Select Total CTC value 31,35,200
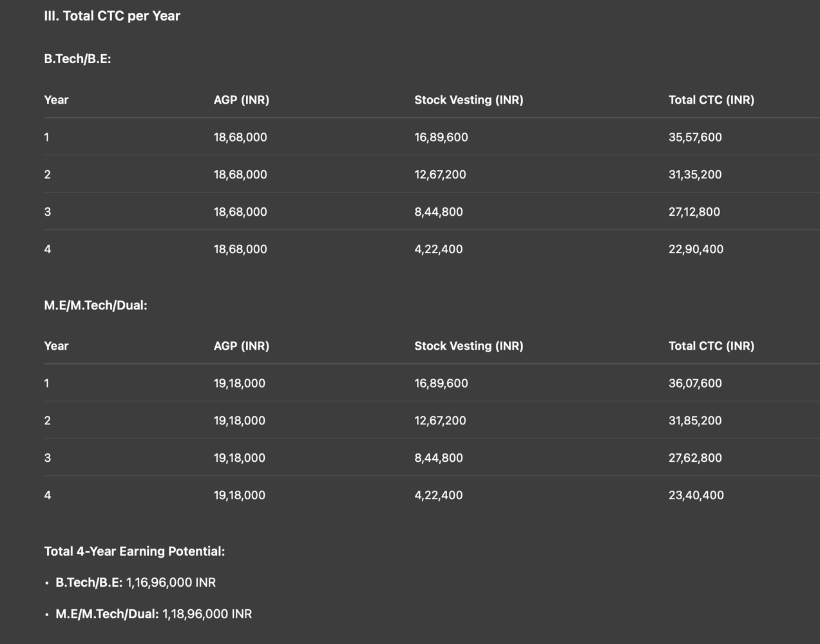This screenshot has width=820, height=644. [x=695, y=175]
